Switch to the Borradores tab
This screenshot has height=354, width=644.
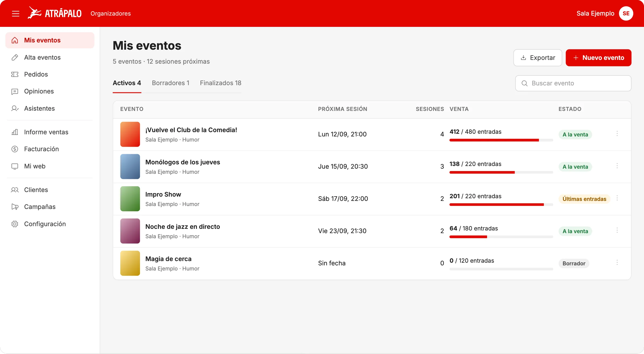click(x=171, y=83)
